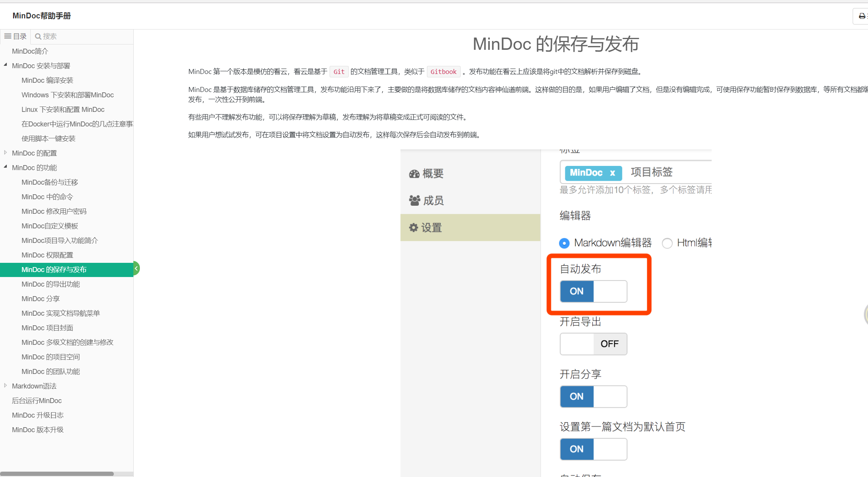This screenshot has height=477, width=868.
Task: Toggle the 开启分享 switch
Action: [593, 397]
